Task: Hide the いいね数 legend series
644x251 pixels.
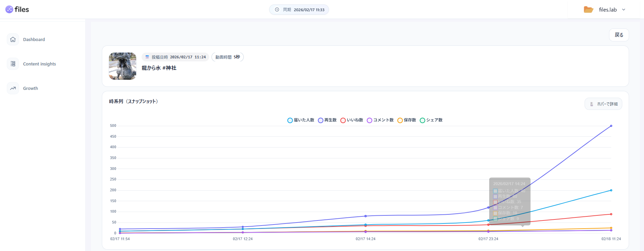Action: tap(351, 120)
